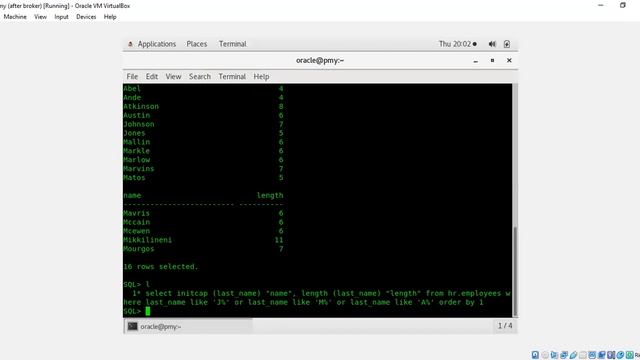
Task: Click the USB devices status icon
Action: click(573, 355)
